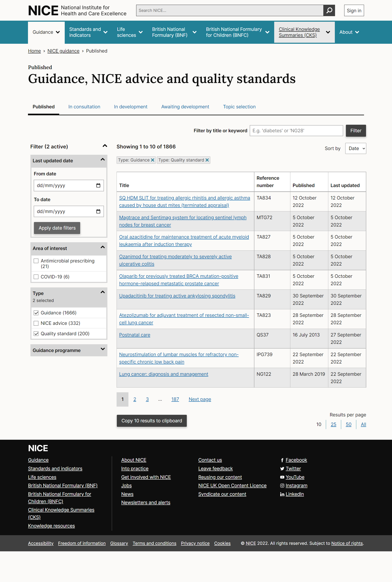392x582 pixels.
Task: Open Upadacitinib ankylosing spondylitis guidance link
Action: (177, 296)
